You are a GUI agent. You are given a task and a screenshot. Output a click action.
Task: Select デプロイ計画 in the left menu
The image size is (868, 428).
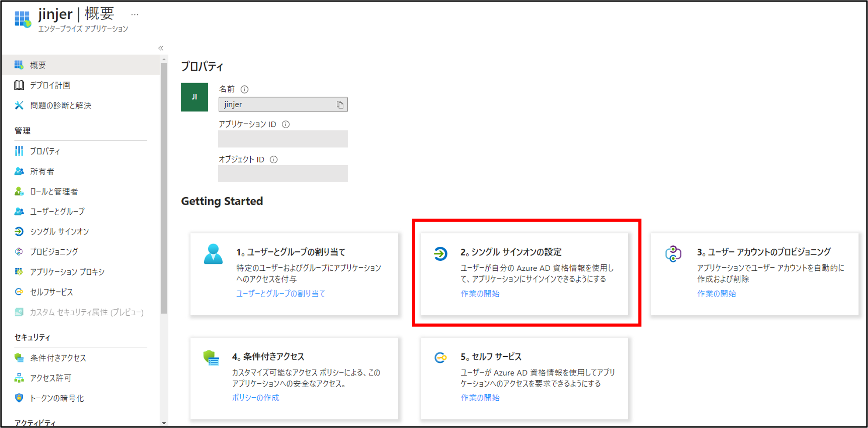[50, 85]
